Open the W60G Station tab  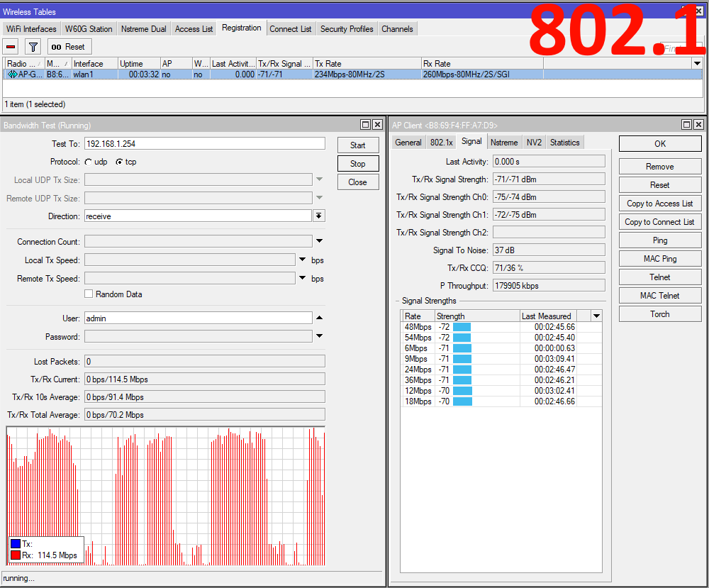[89, 29]
